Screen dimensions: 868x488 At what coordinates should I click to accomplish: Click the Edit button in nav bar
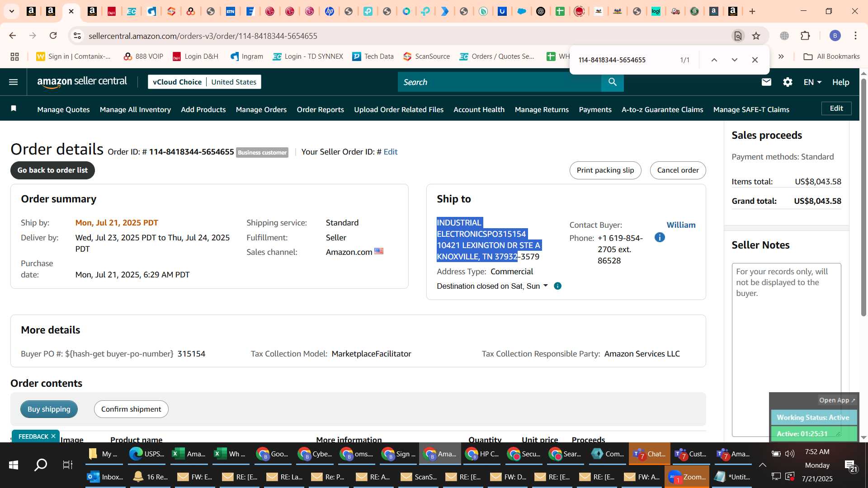(x=836, y=108)
